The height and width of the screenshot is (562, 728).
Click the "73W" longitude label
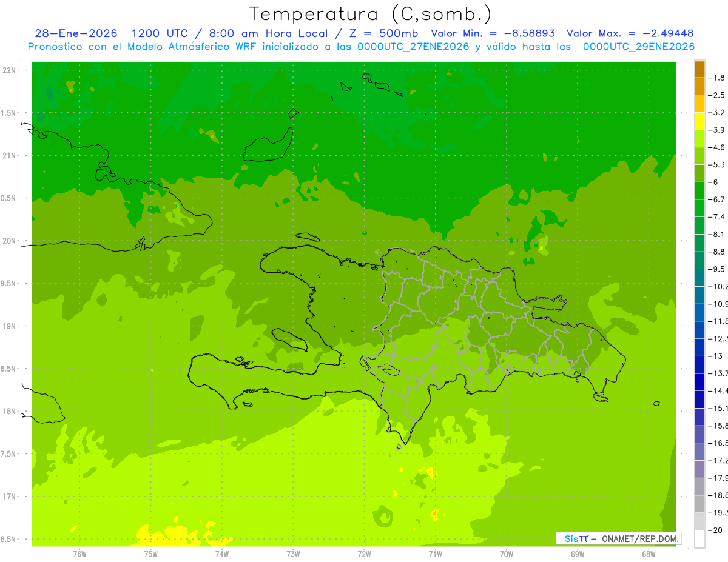293,554
